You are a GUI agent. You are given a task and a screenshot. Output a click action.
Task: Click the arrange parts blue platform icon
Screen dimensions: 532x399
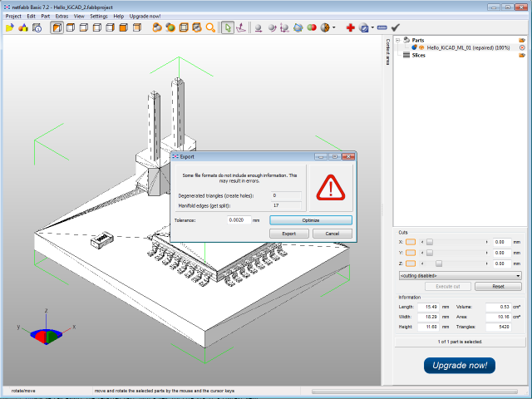(298, 27)
